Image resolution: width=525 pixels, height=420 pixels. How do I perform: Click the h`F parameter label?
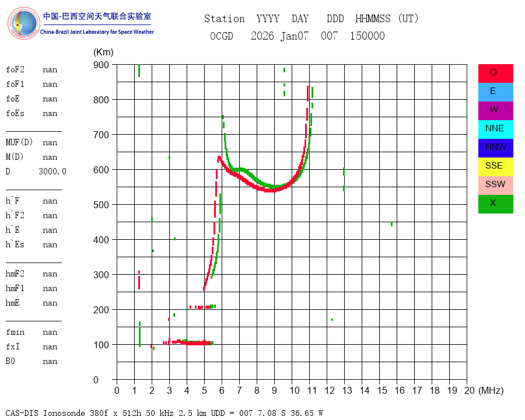(12, 201)
